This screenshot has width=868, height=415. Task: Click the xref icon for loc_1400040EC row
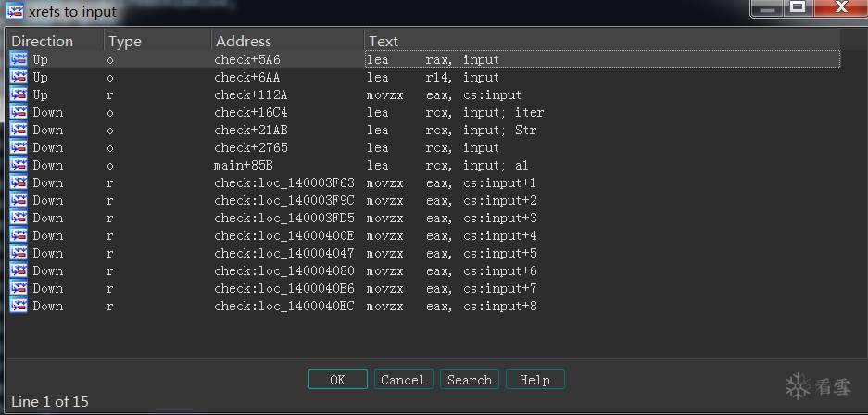tap(19, 306)
